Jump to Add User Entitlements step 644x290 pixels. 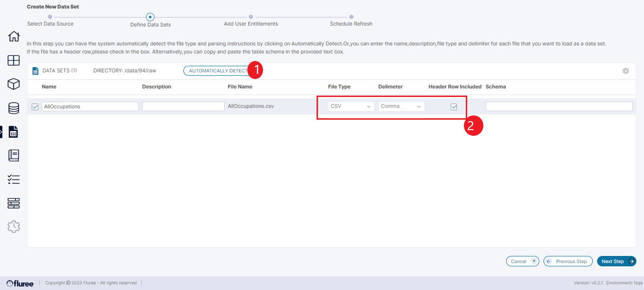click(x=251, y=18)
